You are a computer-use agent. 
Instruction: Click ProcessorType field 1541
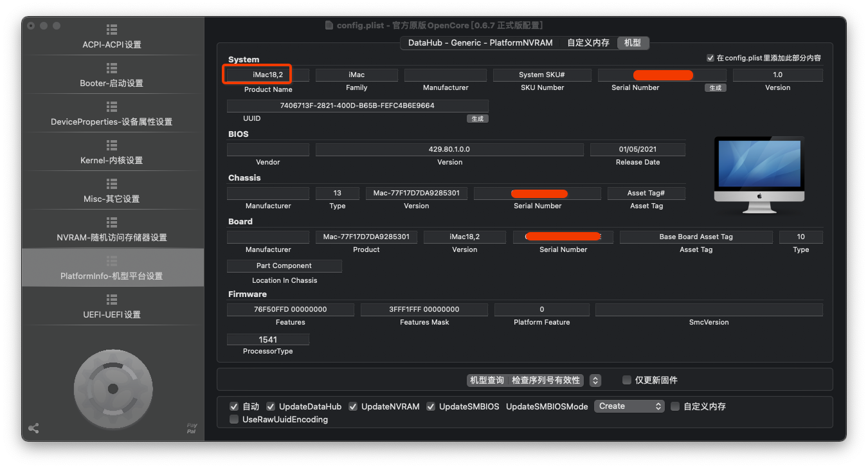click(268, 339)
